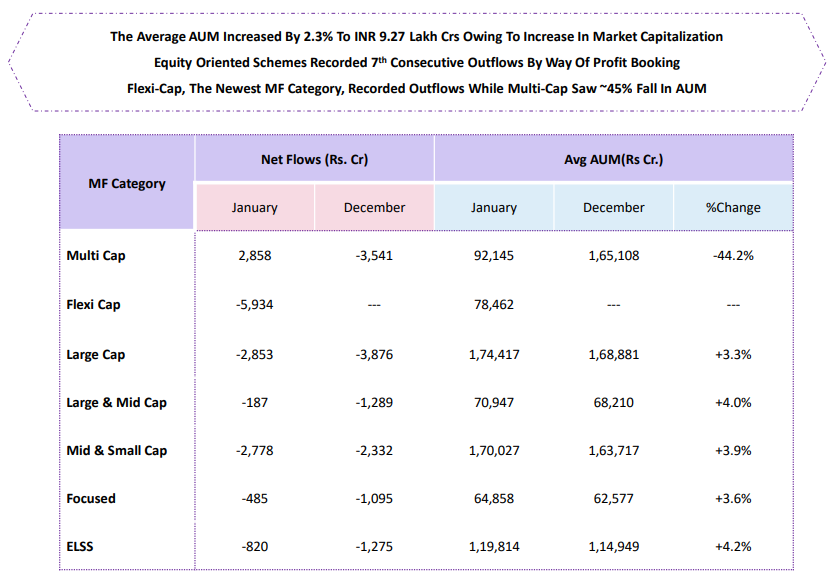Select the +4.2% change value
Viewport: 840px width, 581px height.
[x=733, y=547]
